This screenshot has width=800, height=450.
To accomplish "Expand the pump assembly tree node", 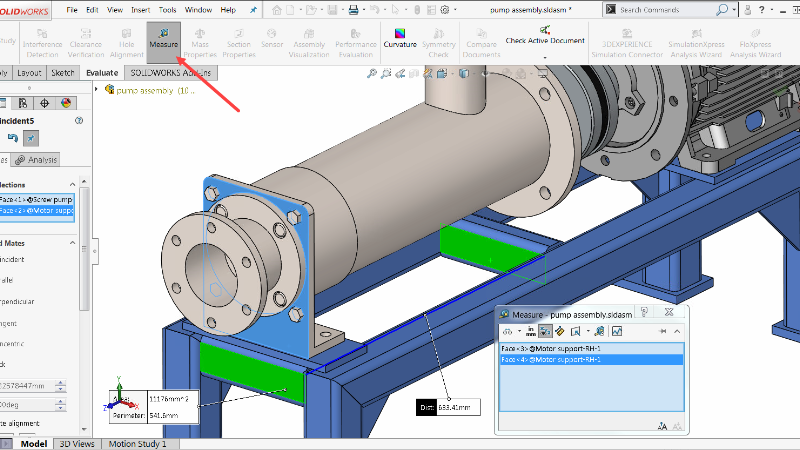I will [97, 89].
